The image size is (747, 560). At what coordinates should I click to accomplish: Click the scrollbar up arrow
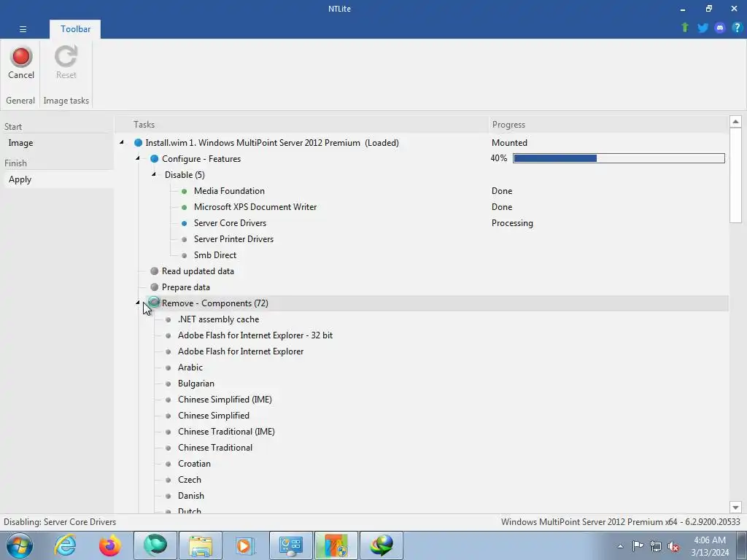pos(735,122)
